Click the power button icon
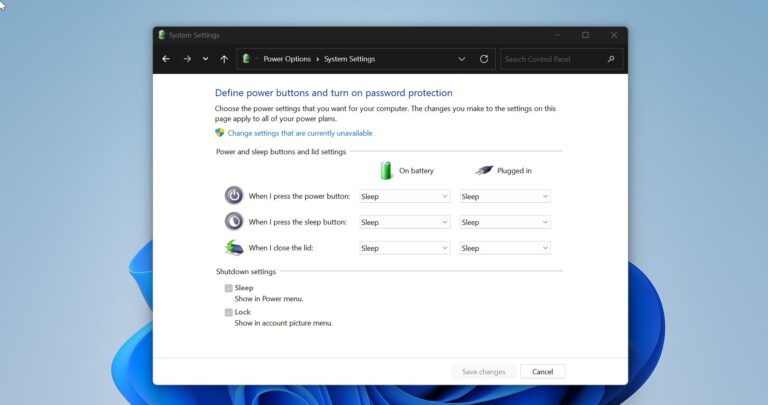The image size is (768, 405). [x=233, y=196]
